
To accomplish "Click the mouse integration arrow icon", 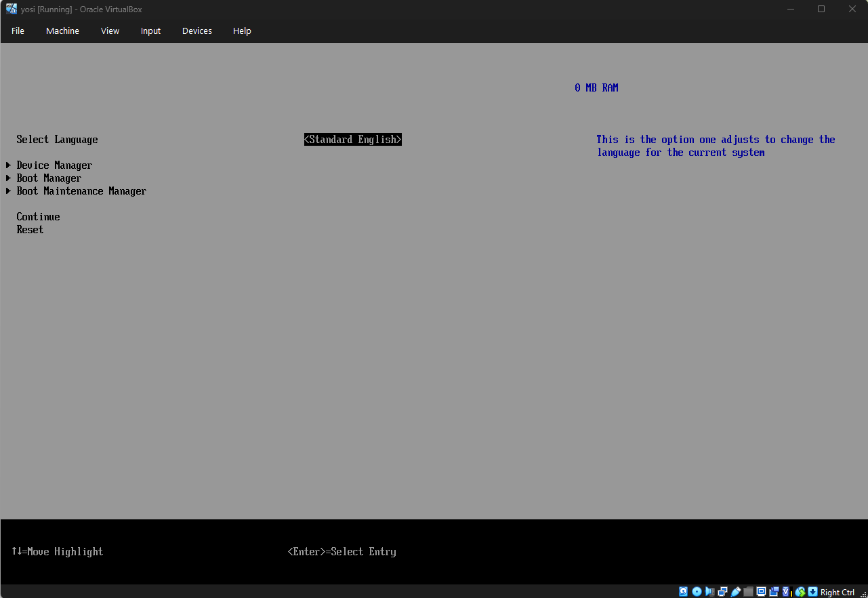I will tap(812, 592).
